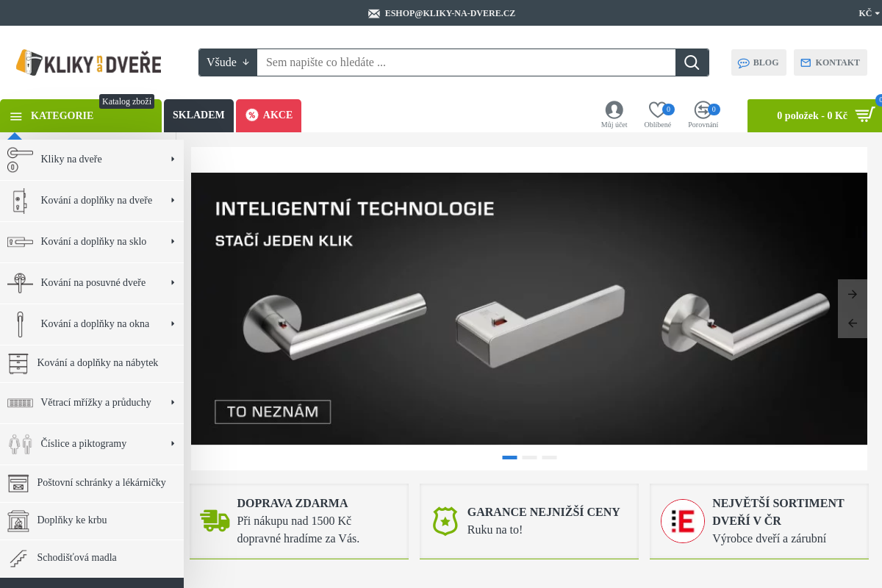Click the furniture drawer icon

[18, 363]
